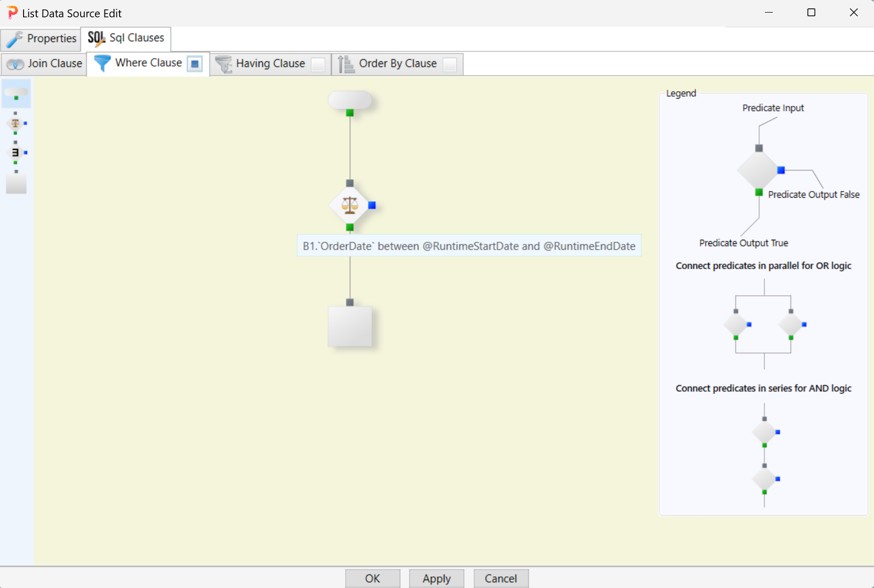Click the Cancel button

tap(501, 578)
